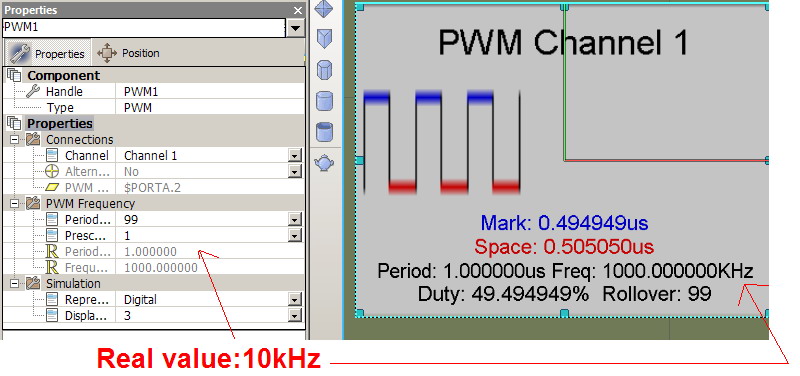800x376 pixels.
Task: Switch to the Position tab
Action: pyautogui.click(x=128, y=53)
